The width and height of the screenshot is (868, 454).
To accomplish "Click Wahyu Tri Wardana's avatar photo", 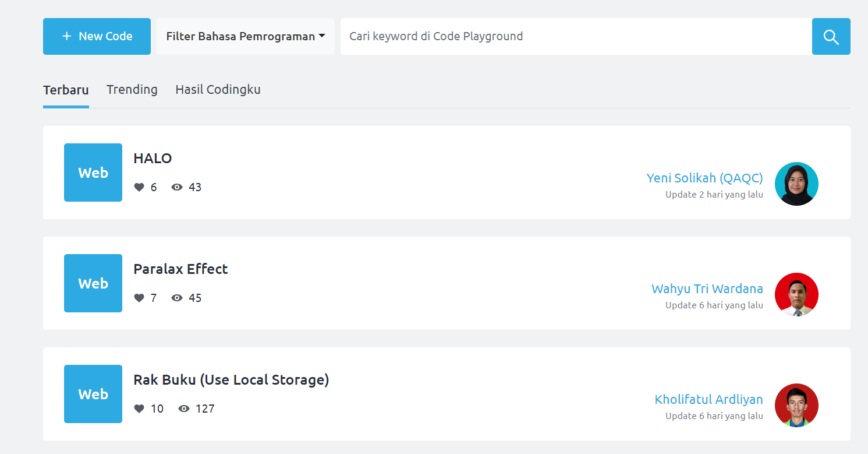I will [796, 294].
